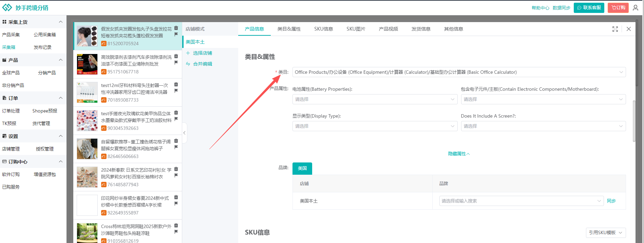Image resolution: width=644 pixels, height=243 pixels.
Task: Click the 联系客服 button
Action: (589, 7)
